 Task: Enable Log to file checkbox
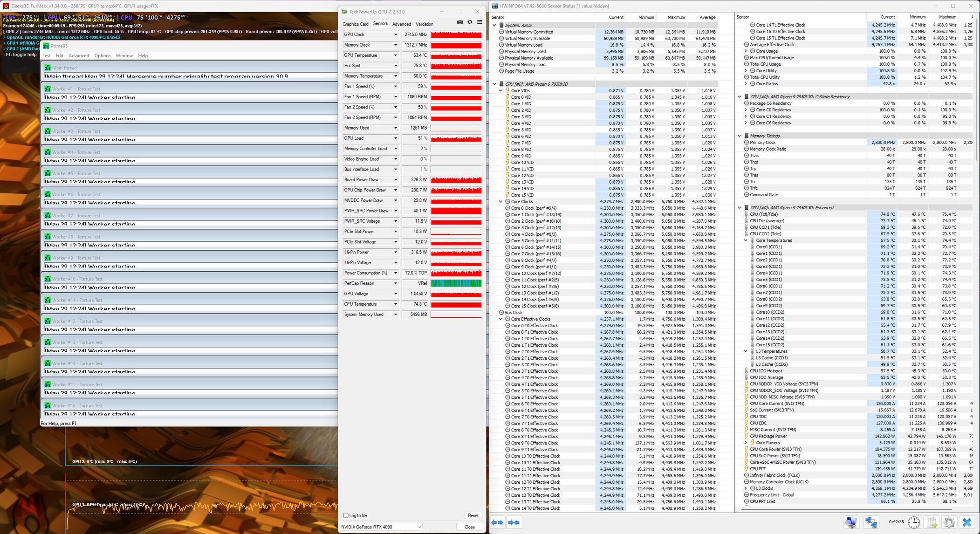(x=346, y=515)
